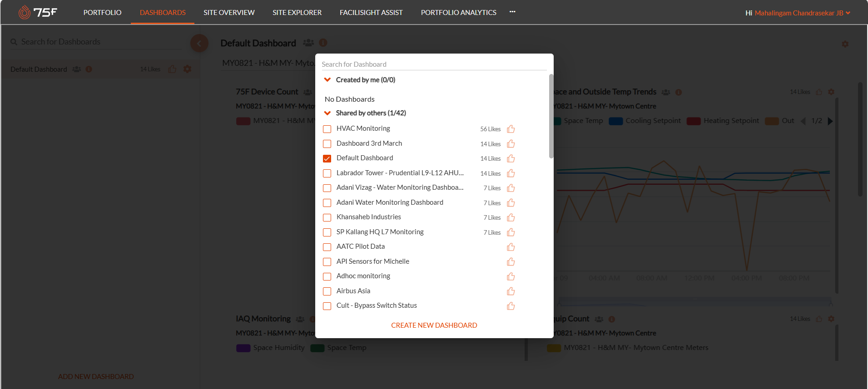This screenshot has height=389, width=868.
Task: Check Cult - Bypass Switch Status checkbox
Action: [x=327, y=306]
